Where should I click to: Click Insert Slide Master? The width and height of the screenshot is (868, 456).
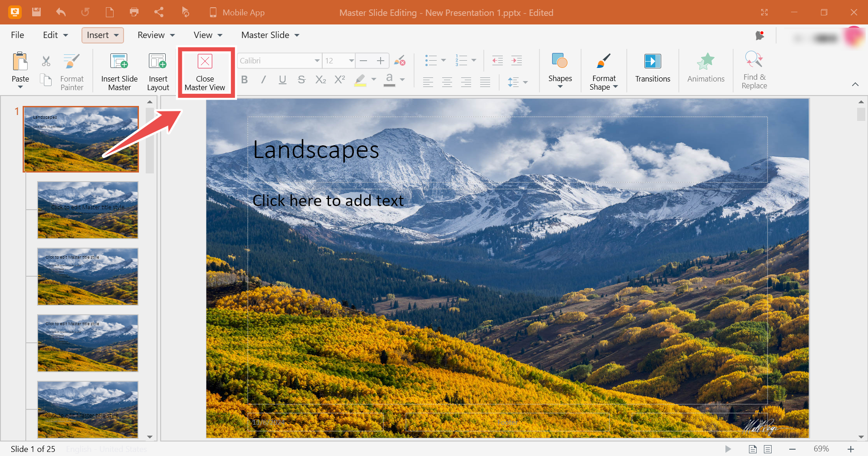[119, 72]
